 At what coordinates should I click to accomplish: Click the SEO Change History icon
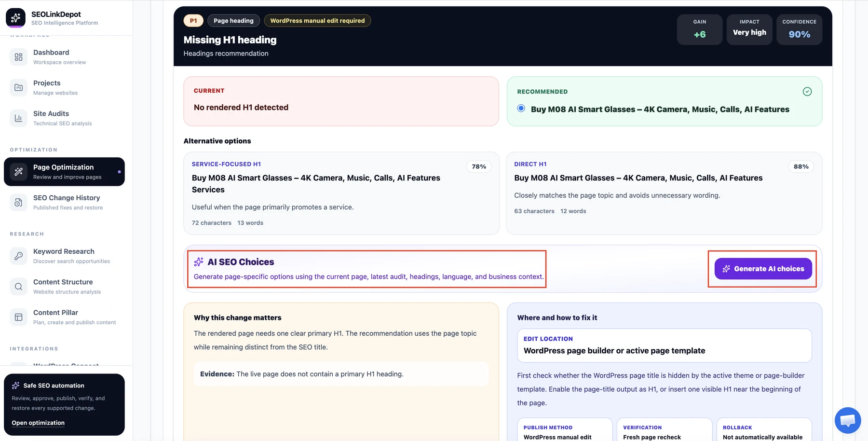click(18, 202)
